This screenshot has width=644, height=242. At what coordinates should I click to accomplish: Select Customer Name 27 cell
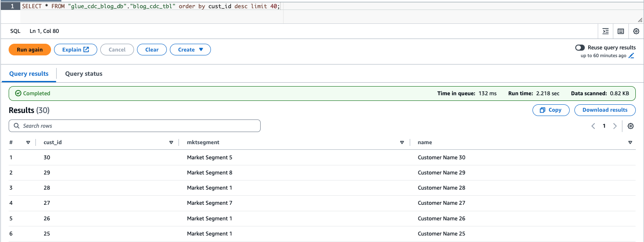click(442, 203)
